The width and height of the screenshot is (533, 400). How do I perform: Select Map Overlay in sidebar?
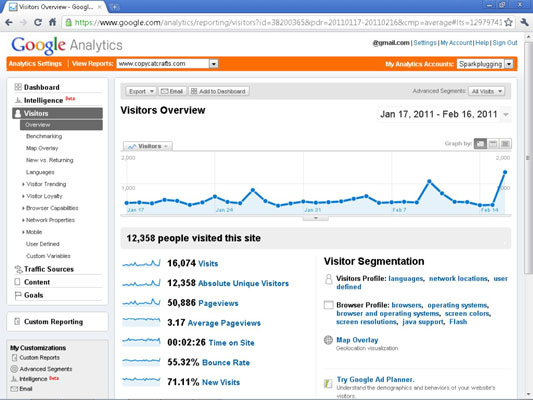(42, 148)
